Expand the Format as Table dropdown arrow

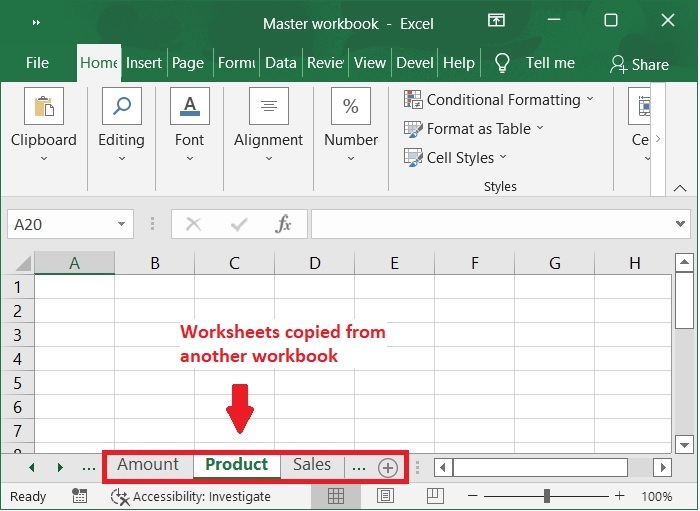[540, 128]
